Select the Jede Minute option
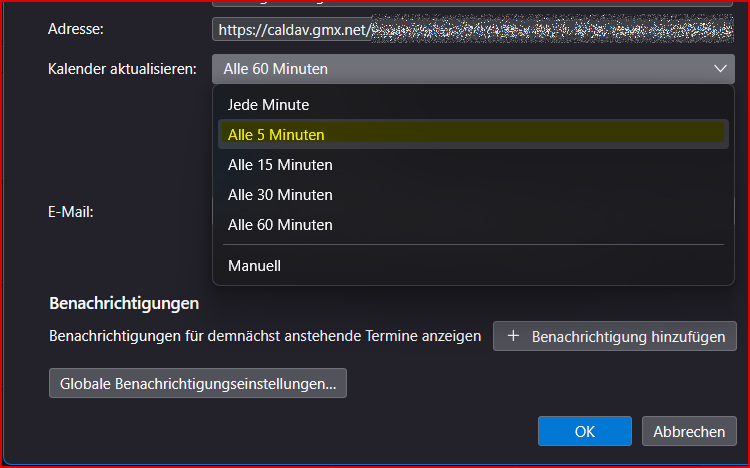750x468 pixels. point(473,105)
